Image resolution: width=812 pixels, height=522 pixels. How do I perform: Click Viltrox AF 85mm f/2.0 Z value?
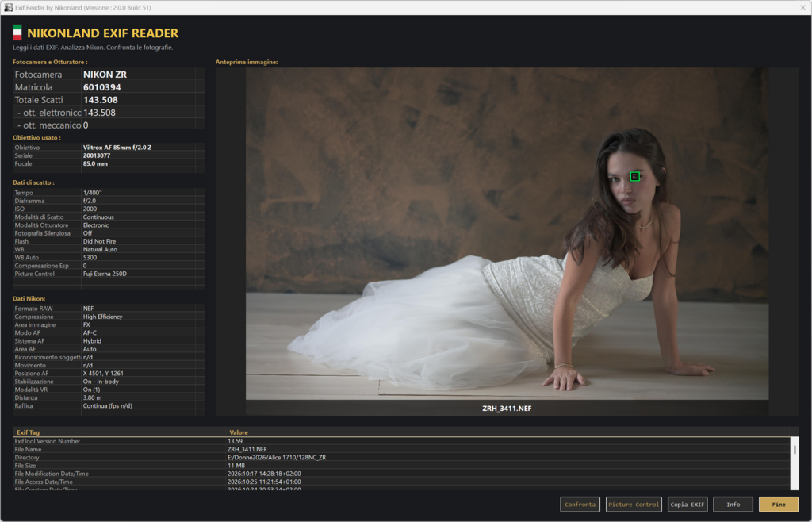[x=117, y=148]
